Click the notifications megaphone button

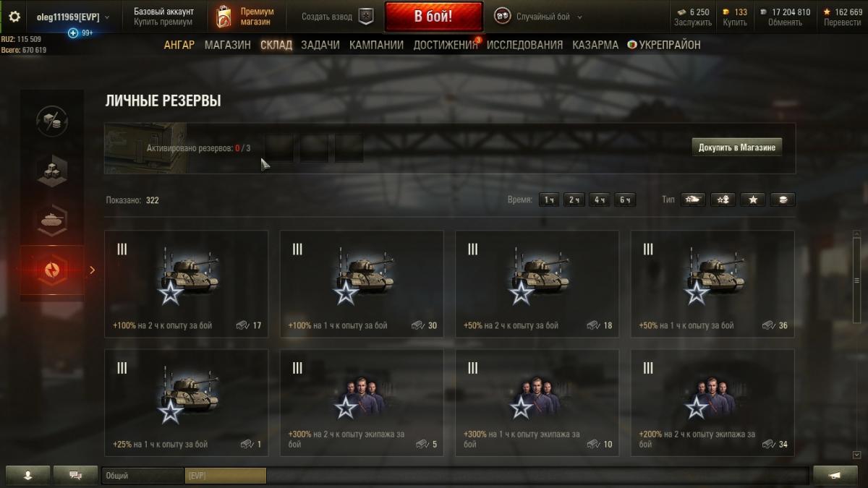click(835, 475)
